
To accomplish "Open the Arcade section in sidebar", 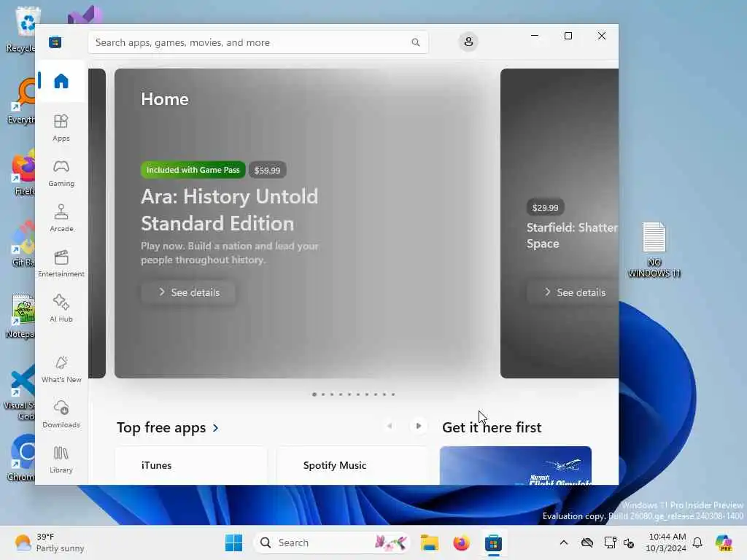I will point(61,219).
